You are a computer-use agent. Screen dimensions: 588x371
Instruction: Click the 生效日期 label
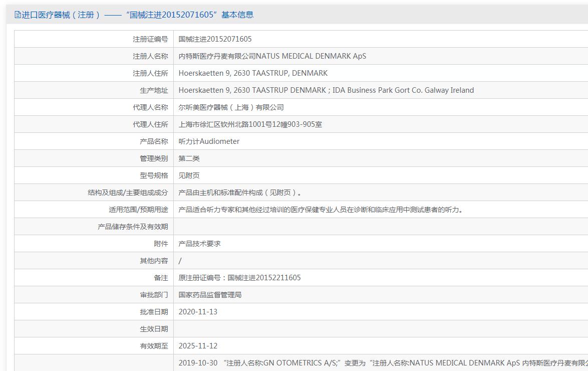coord(154,329)
